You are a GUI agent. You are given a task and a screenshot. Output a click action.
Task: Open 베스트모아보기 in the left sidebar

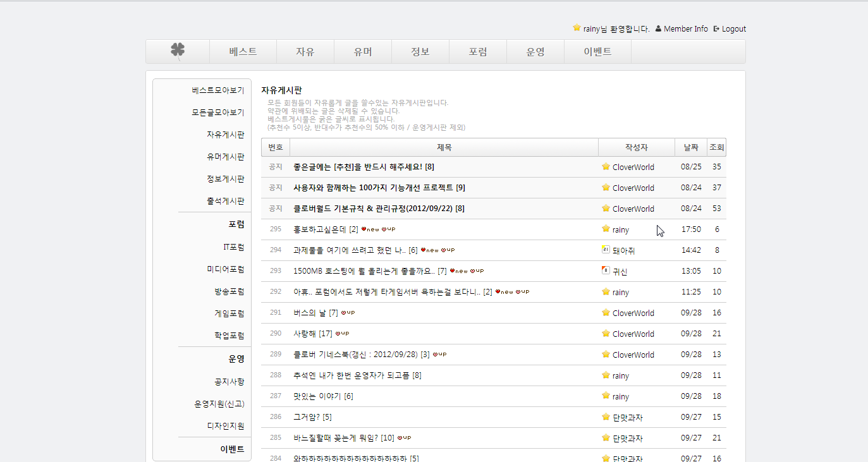(x=218, y=90)
